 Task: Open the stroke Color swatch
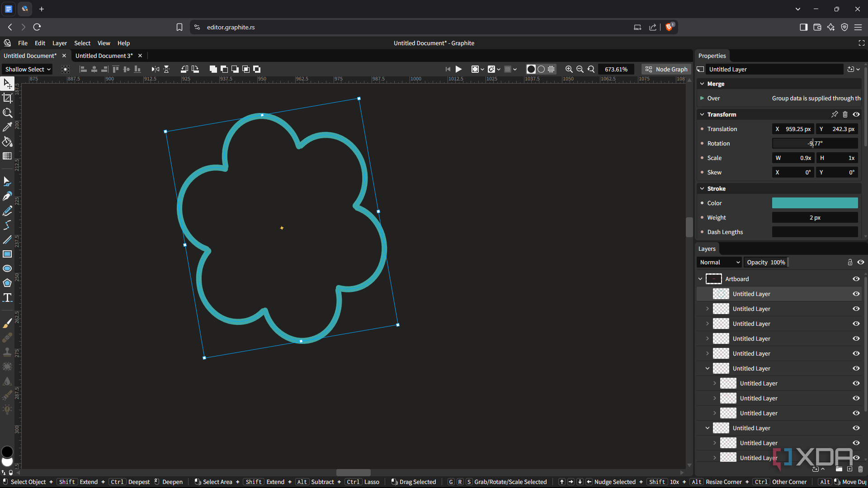coord(815,203)
